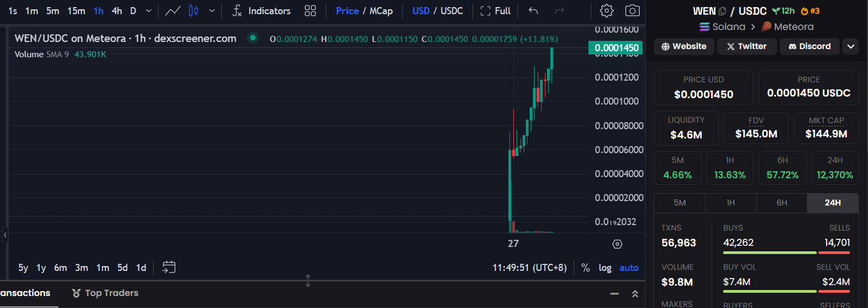868x308 pixels.
Task: Expand more social links chevron
Action: coord(851,47)
